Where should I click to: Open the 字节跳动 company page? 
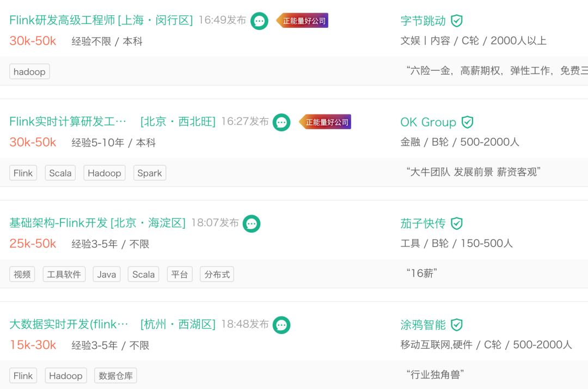[423, 21]
